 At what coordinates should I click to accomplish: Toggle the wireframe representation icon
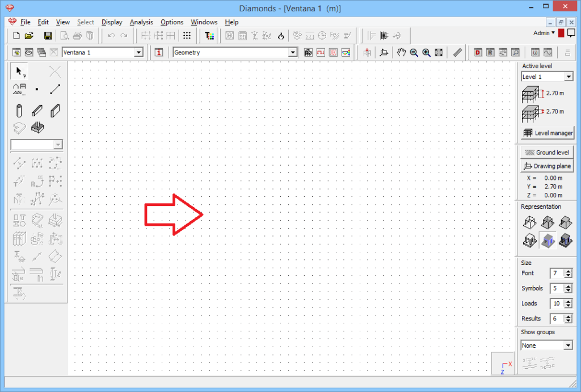click(529, 222)
